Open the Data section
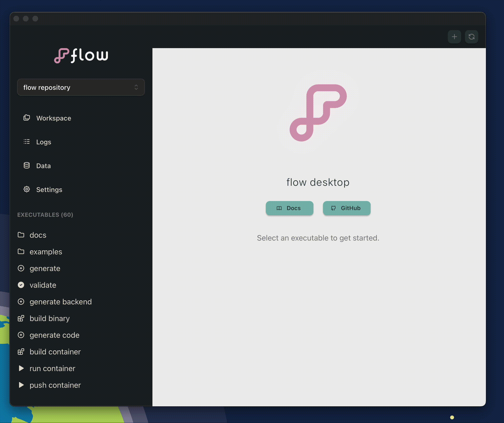 (81, 166)
